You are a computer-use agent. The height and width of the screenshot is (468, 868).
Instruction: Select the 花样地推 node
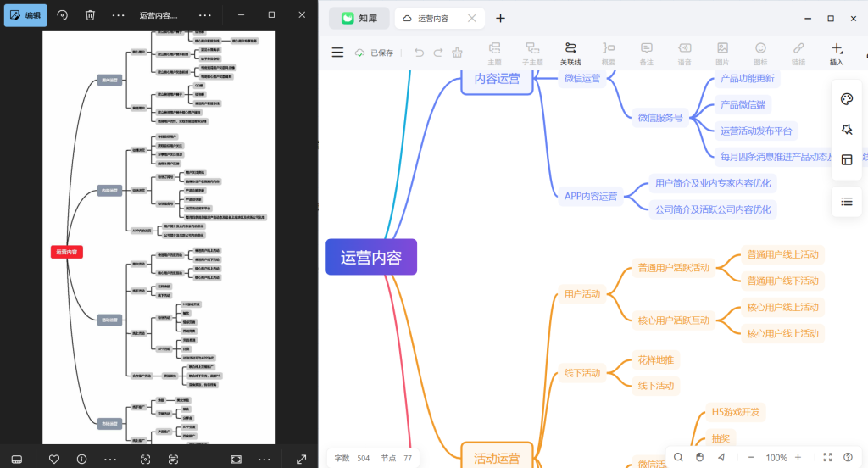tap(655, 360)
